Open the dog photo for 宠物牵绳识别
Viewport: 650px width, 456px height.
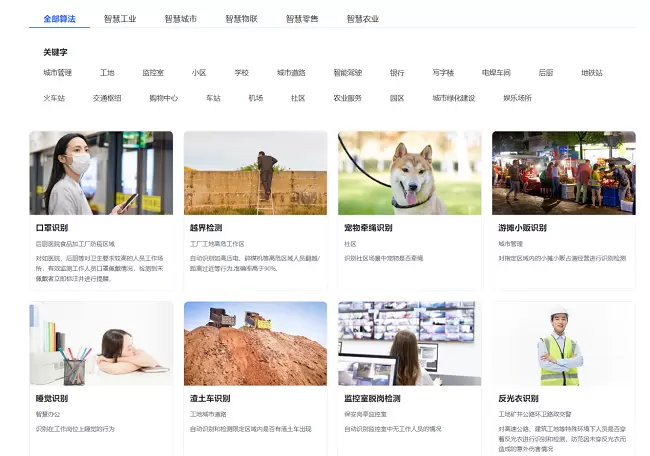point(409,173)
